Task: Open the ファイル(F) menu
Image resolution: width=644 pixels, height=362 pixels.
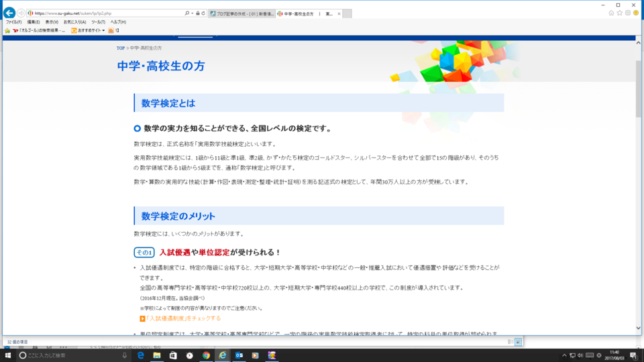Action: pos(13,22)
